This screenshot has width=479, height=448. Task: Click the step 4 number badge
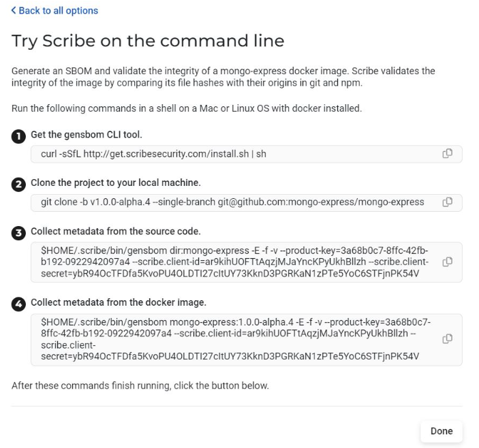(x=18, y=303)
